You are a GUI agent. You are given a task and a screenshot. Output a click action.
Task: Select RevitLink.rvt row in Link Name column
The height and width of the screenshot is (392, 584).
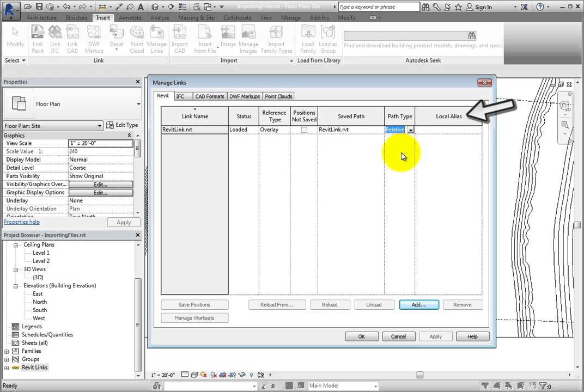194,130
